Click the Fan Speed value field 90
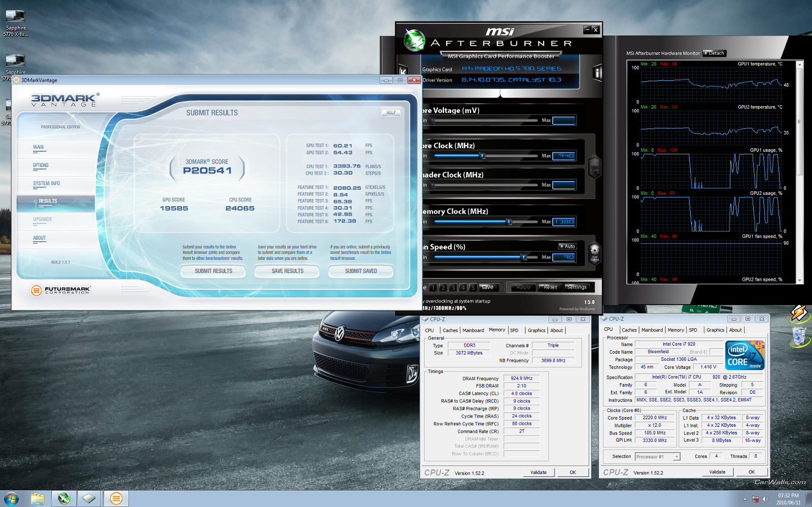Viewport: 812px width, 507px height. click(564, 257)
